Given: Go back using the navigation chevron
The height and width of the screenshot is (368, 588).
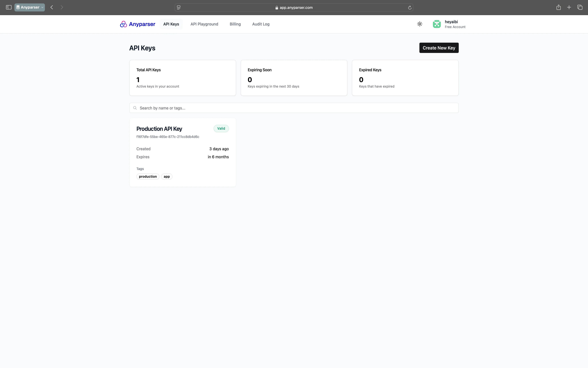Looking at the screenshot, I should click(52, 7).
